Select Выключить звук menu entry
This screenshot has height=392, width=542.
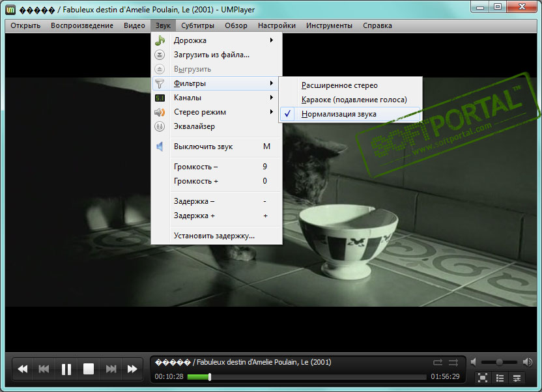[217, 147]
